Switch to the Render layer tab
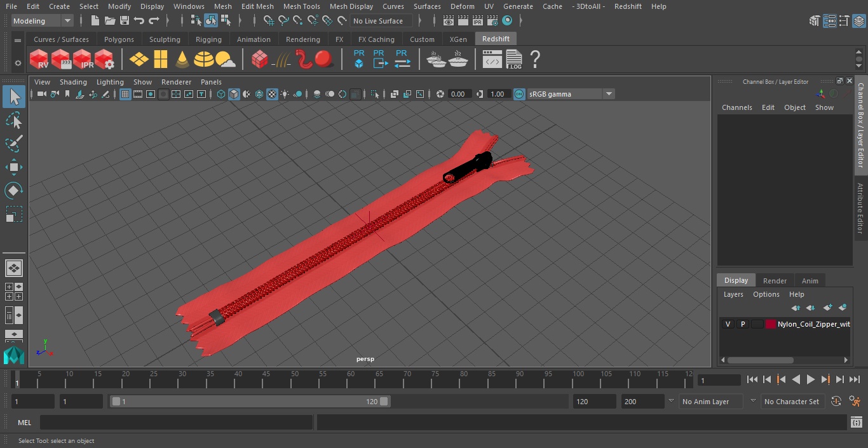The width and height of the screenshot is (868, 448). 775,281
